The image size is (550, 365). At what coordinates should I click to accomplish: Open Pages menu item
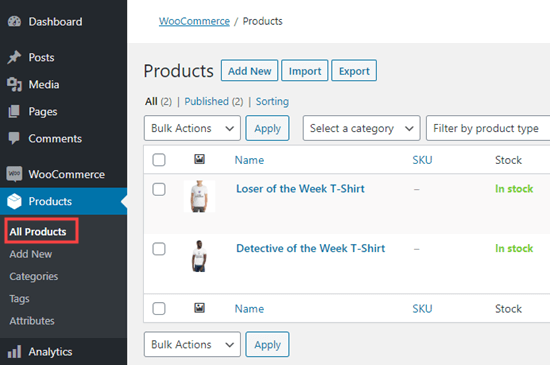(x=63, y=111)
